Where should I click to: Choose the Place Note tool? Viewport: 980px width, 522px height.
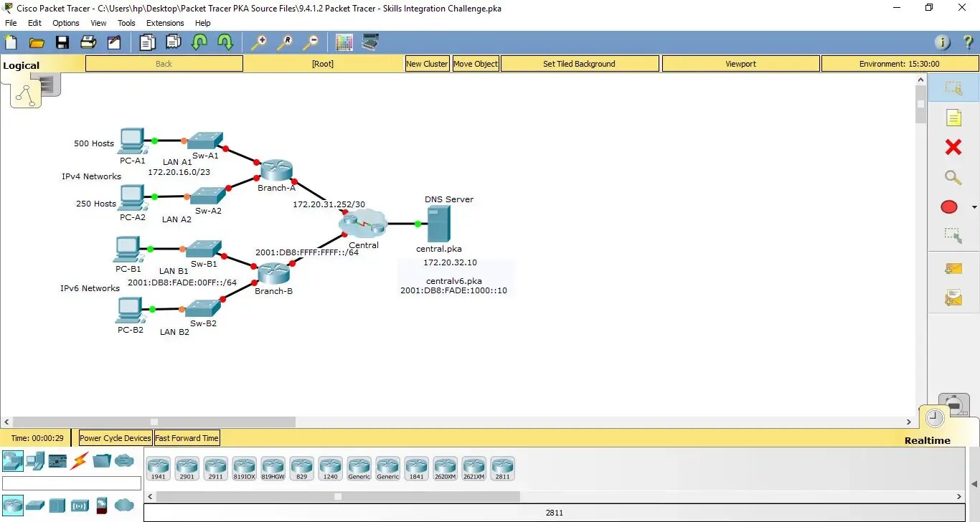click(953, 117)
